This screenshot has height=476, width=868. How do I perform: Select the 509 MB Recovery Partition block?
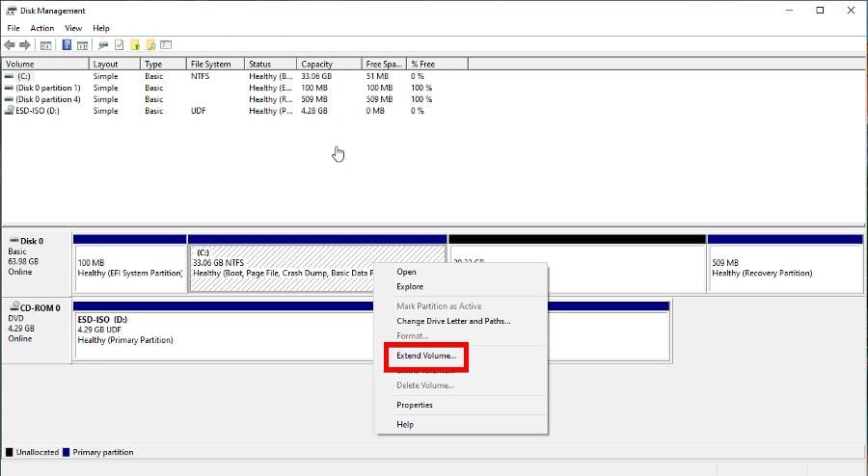[x=785, y=264]
